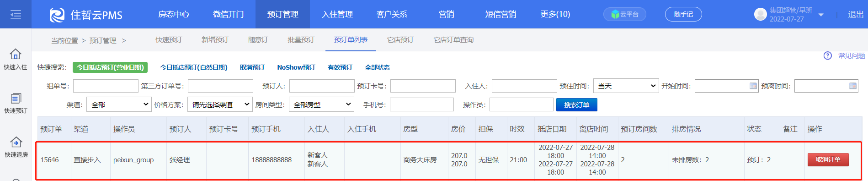Open the 客户关系 menu
868x181 pixels.
click(392, 14)
